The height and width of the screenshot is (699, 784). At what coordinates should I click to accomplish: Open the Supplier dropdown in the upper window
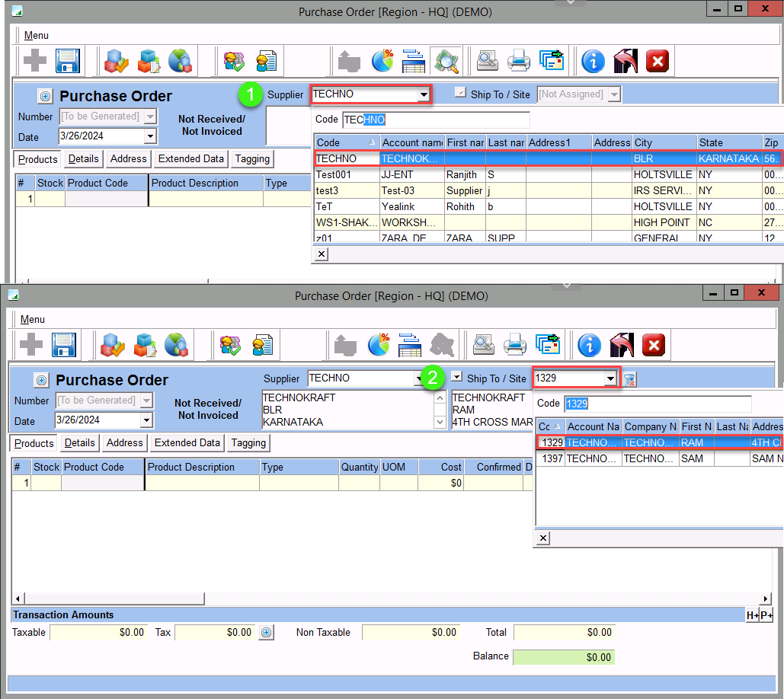tap(424, 94)
